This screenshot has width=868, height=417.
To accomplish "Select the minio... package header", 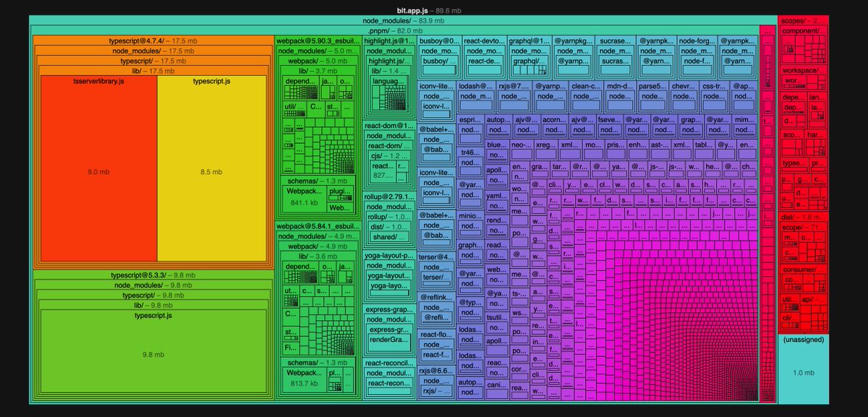I will pyautogui.click(x=470, y=215).
